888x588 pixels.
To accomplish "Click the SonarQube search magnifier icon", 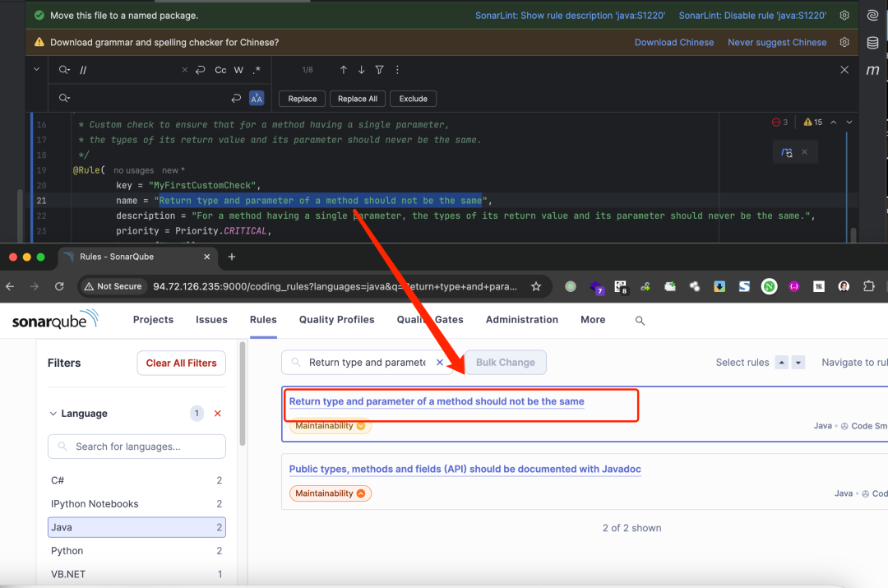I will point(640,320).
